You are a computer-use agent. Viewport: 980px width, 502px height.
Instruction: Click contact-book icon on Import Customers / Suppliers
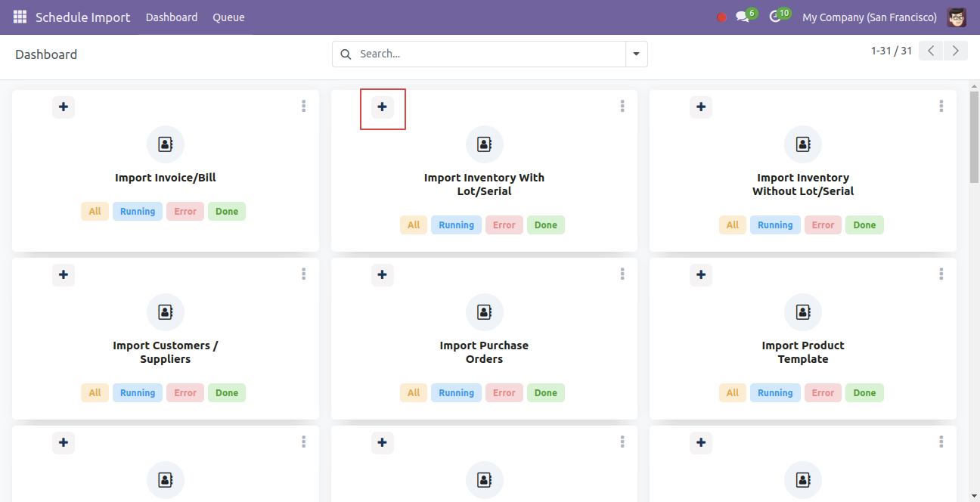166,312
